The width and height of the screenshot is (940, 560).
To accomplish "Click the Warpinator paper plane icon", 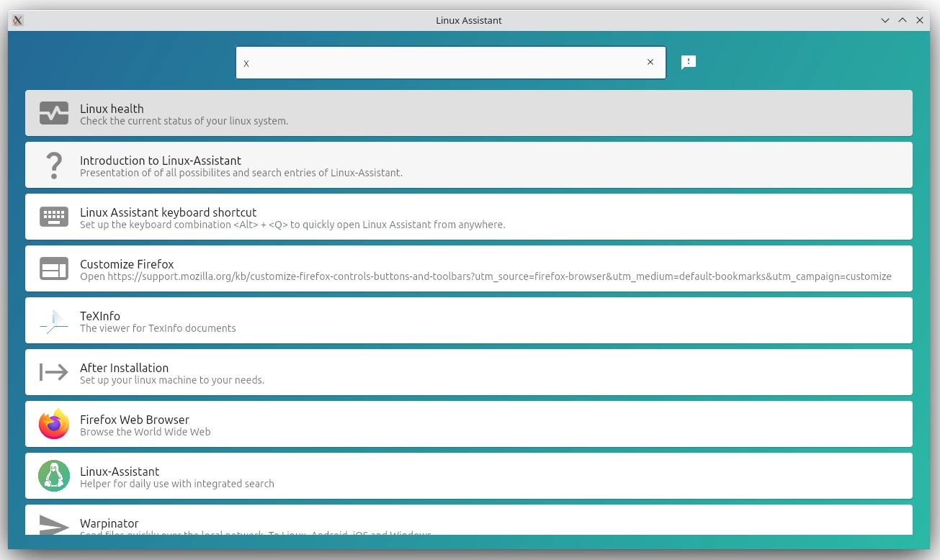I will click(x=54, y=525).
